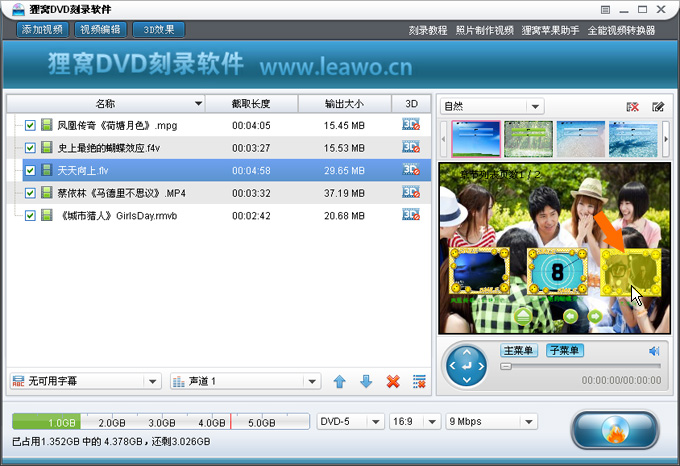
Task: Open the 名称 column sort dropdown arrow
Action: [198, 104]
